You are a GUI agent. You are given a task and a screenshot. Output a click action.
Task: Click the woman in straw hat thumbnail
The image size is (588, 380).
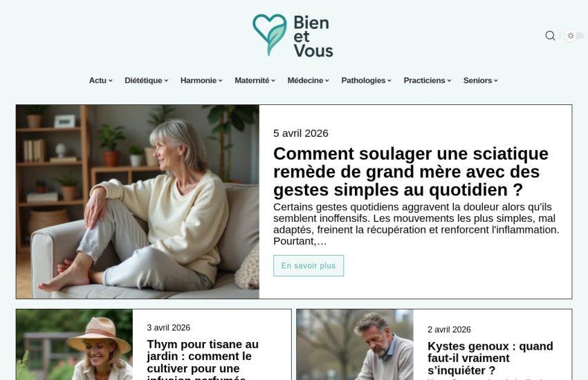tap(74, 345)
